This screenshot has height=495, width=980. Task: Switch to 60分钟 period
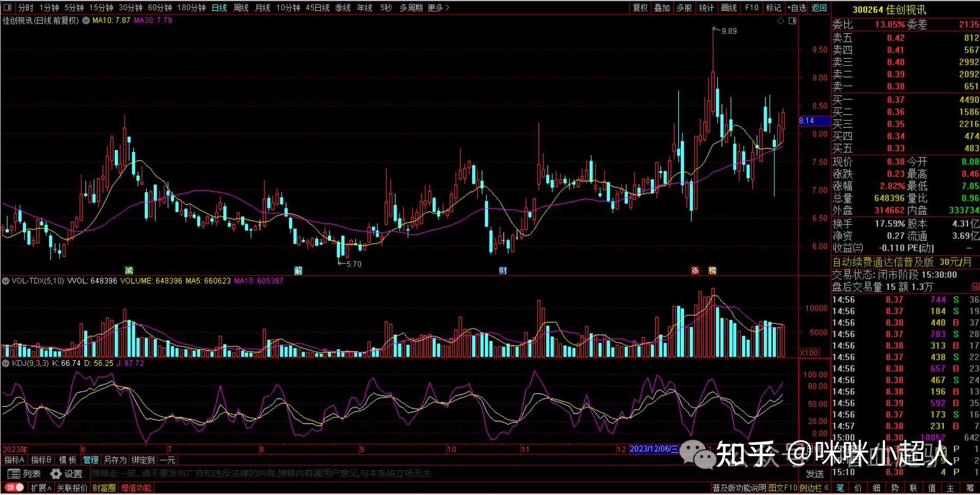(160, 8)
